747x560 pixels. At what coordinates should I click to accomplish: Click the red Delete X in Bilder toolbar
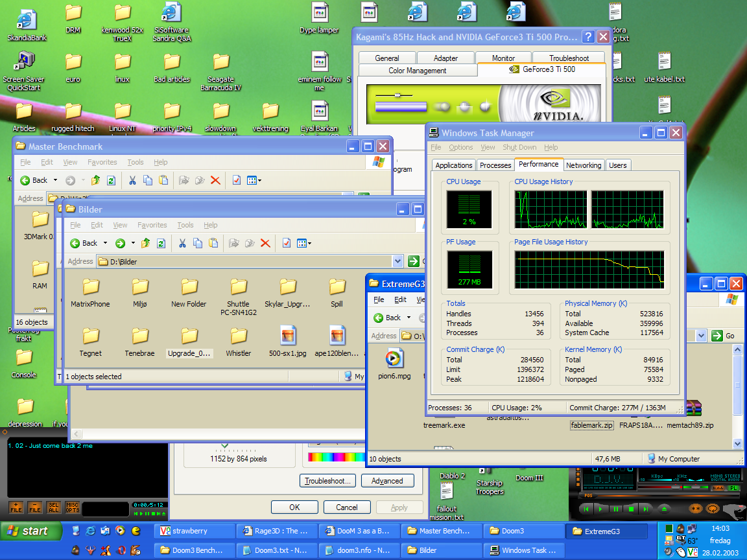point(265,243)
